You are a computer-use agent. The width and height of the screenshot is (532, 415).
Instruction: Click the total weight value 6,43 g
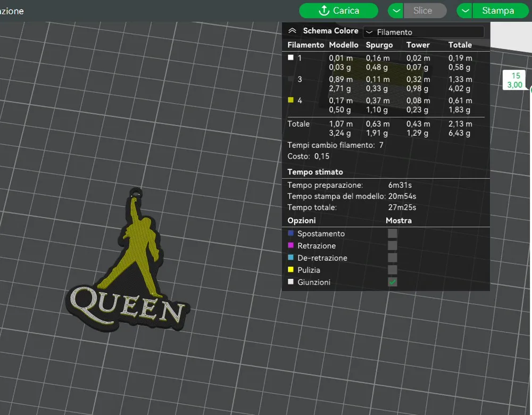click(459, 133)
